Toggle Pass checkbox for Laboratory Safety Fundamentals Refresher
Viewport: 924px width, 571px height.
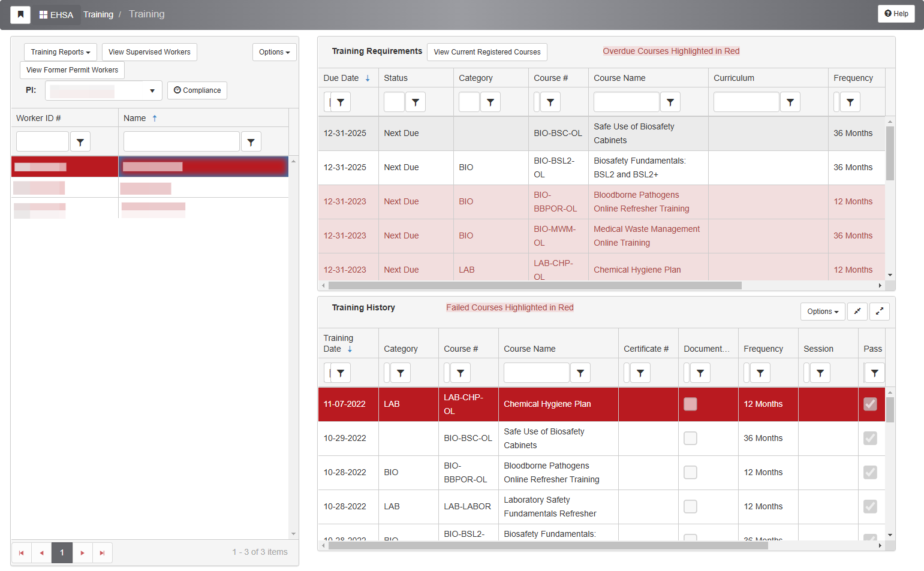pos(870,506)
